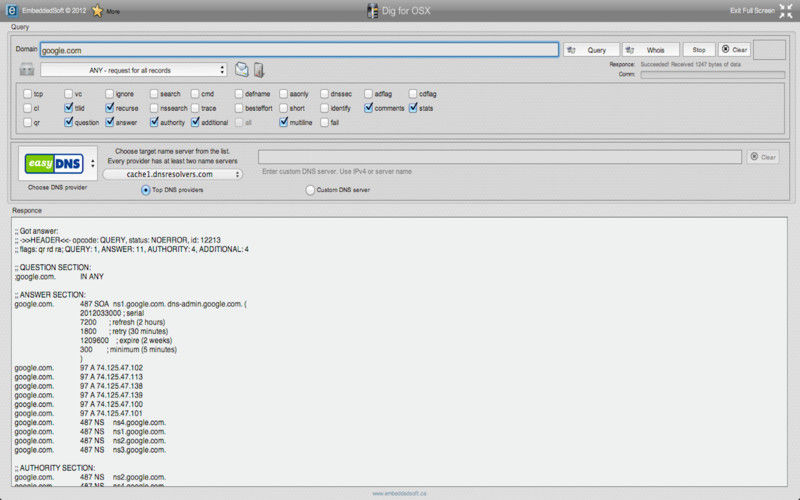Click the Dig for OSX title icon

click(372, 11)
